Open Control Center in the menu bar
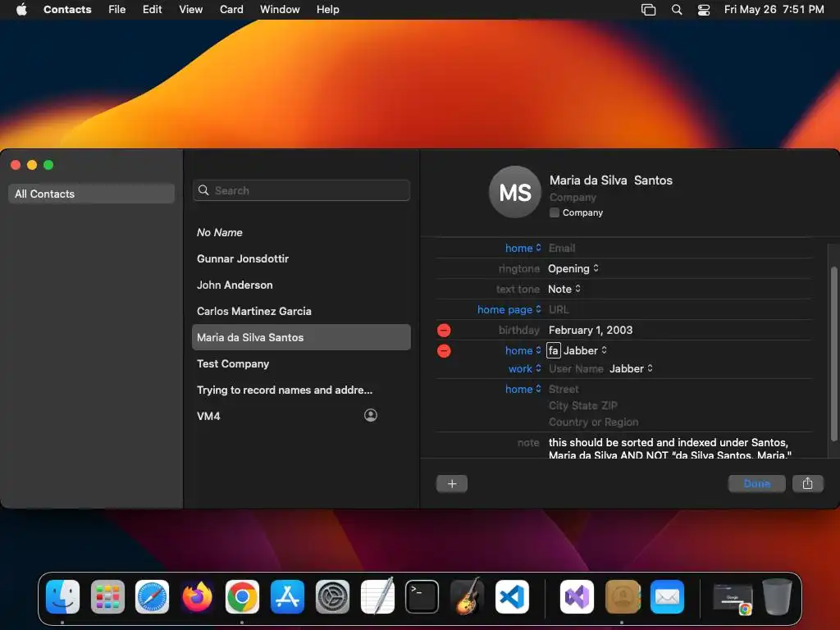The height and width of the screenshot is (630, 840). tap(703, 10)
